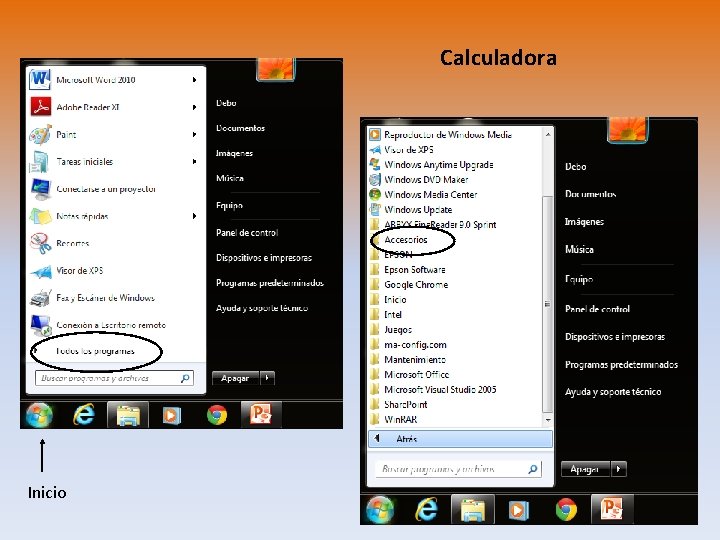Click user account picture in Calculadora screenshot

coord(628,130)
